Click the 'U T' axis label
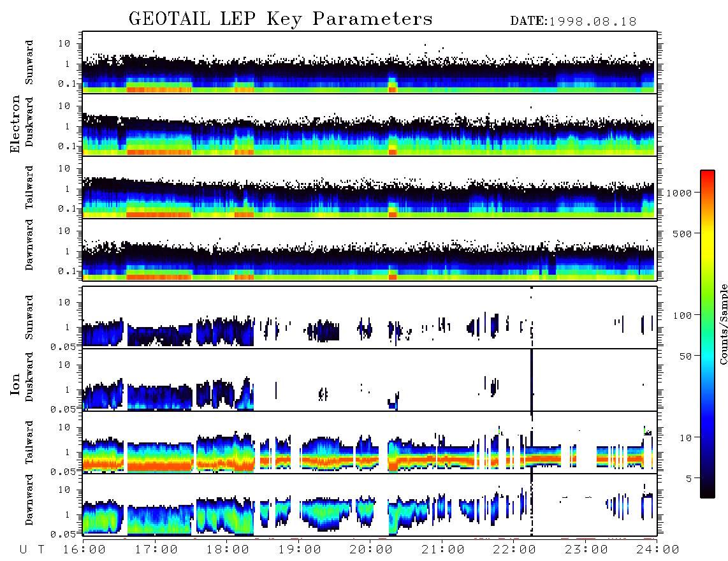Viewport: 728px width, 561px height. [x=32, y=550]
